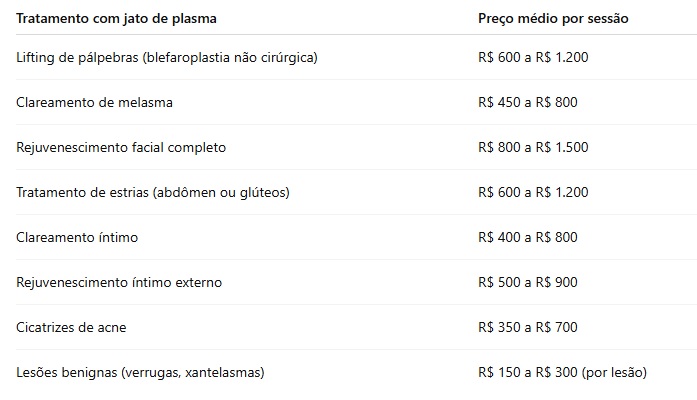Click the 'R$ 400 a R$ 800' price
Image resolution: width=697 pixels, height=400 pixels.
[528, 237]
